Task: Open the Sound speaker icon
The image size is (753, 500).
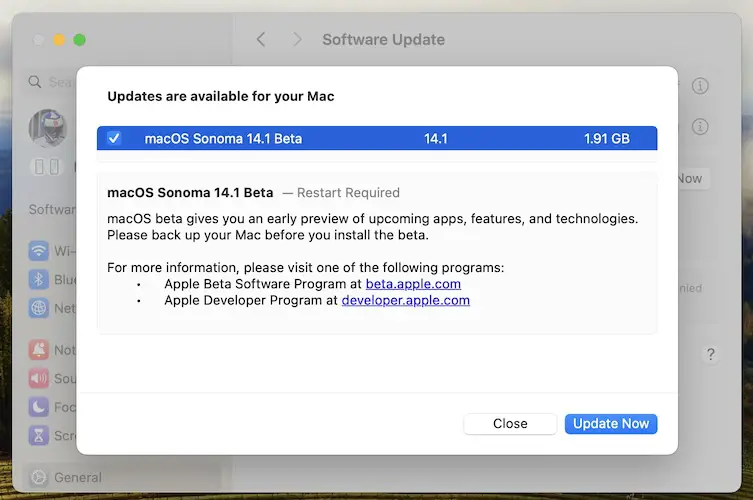Action: (x=39, y=378)
